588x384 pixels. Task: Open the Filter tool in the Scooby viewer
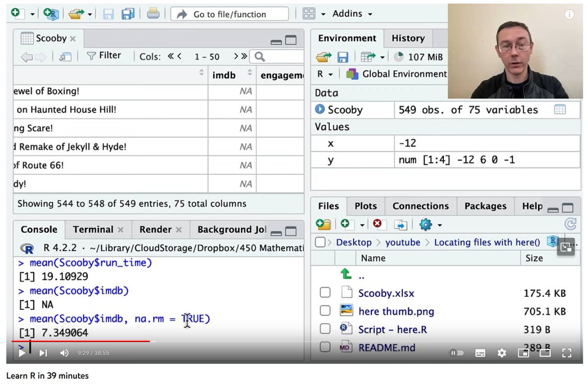[104, 55]
